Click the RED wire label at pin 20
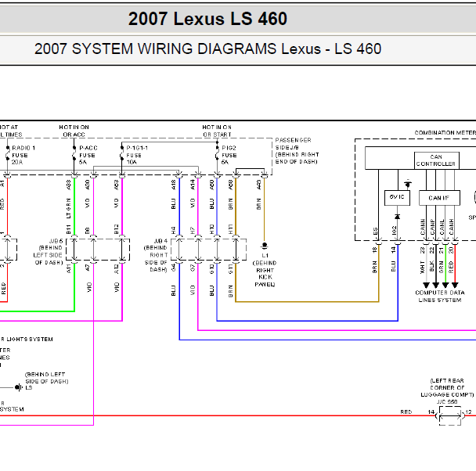This screenshot has width=476, height=471. tap(451, 267)
